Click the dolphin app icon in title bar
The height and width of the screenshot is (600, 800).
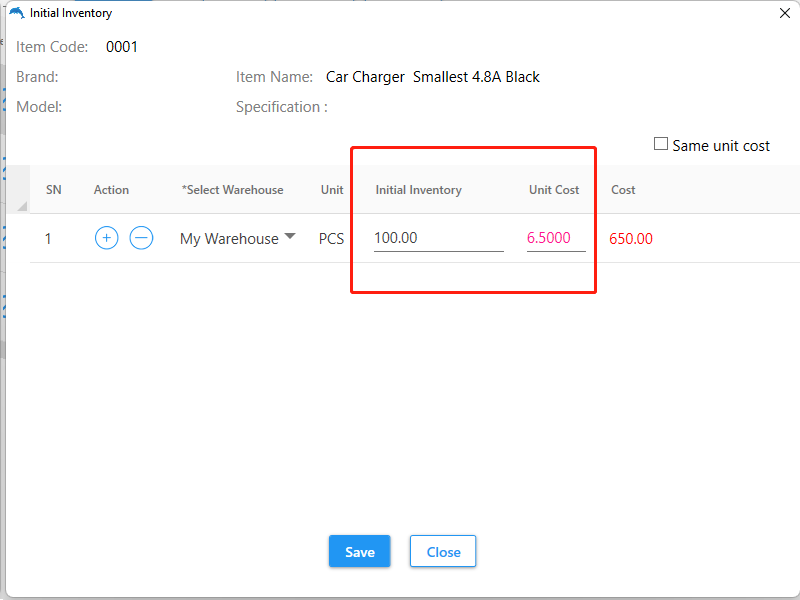pyautogui.click(x=16, y=13)
